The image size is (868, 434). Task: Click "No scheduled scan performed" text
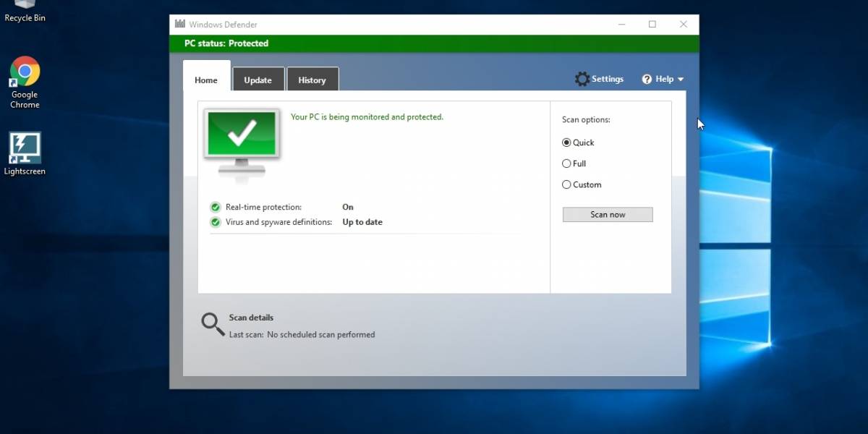pos(321,335)
